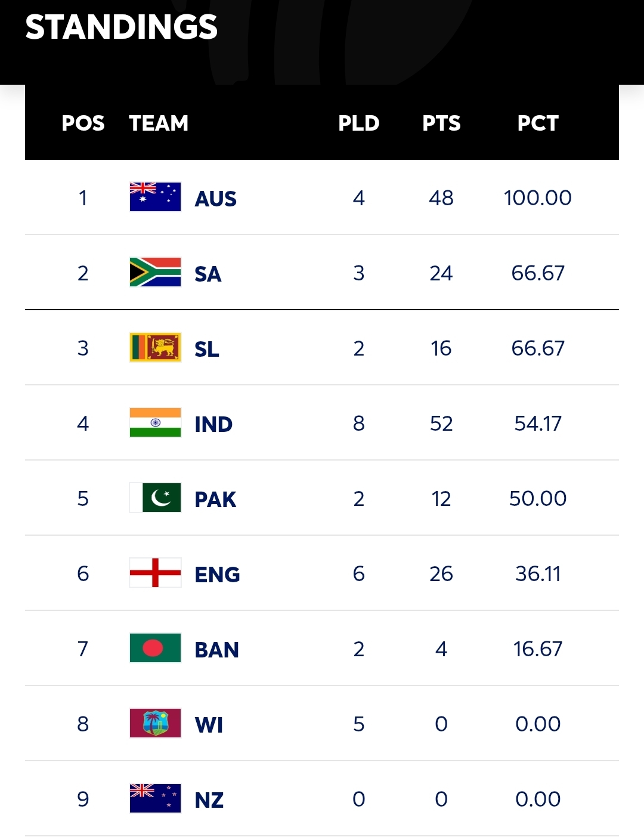
Task: Click the STANDINGS heading
Action: click(x=122, y=27)
